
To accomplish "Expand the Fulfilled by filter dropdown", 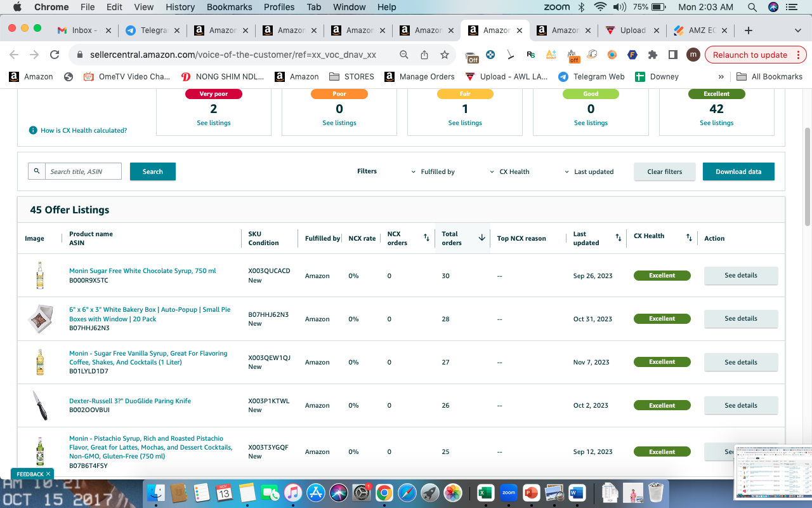I will [x=433, y=171].
